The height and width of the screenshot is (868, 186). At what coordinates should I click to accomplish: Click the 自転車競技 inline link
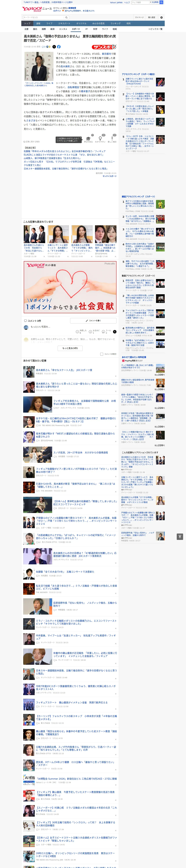pos(73,87)
